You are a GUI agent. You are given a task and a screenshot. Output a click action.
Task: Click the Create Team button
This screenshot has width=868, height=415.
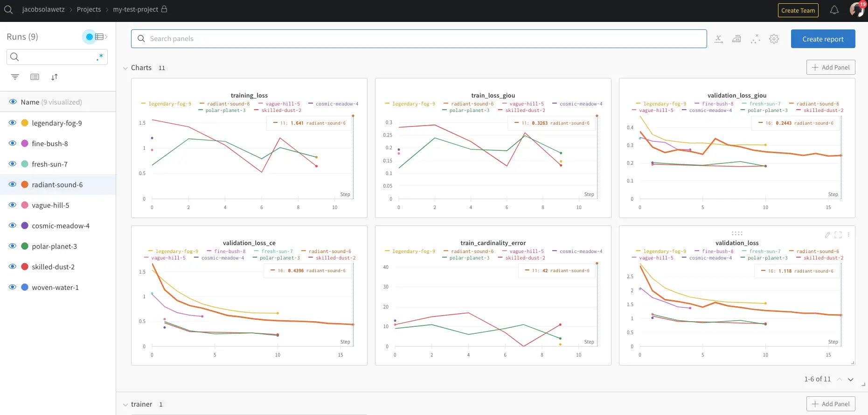tap(798, 10)
